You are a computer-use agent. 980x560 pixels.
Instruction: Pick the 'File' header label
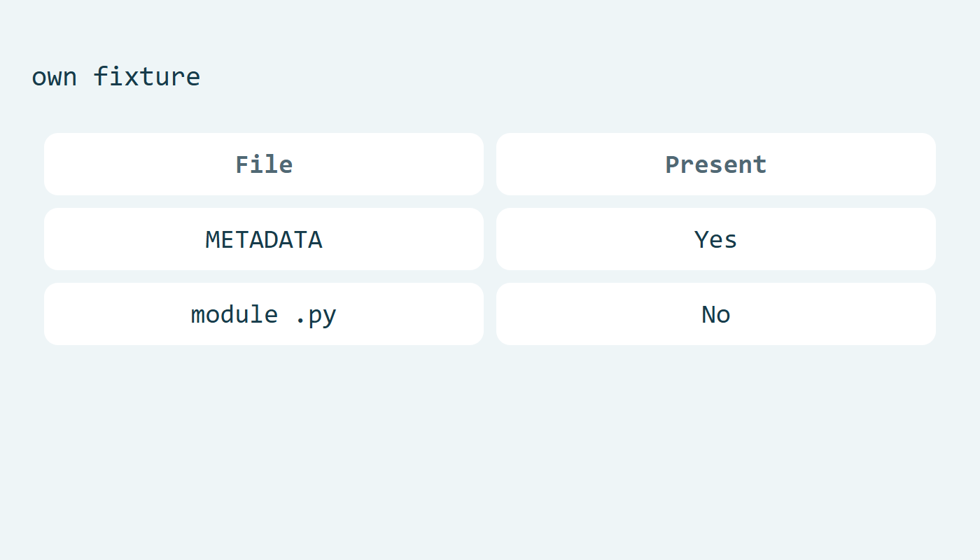click(x=264, y=164)
